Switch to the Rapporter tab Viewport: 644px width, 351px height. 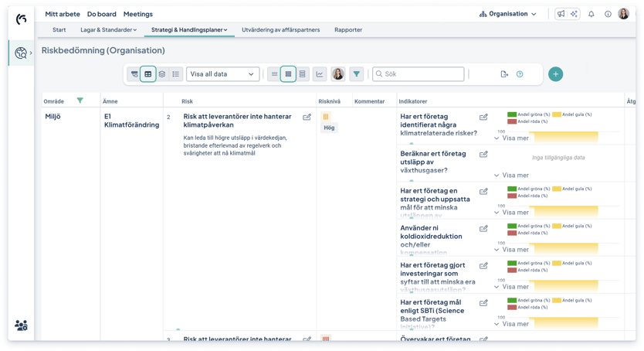348,30
